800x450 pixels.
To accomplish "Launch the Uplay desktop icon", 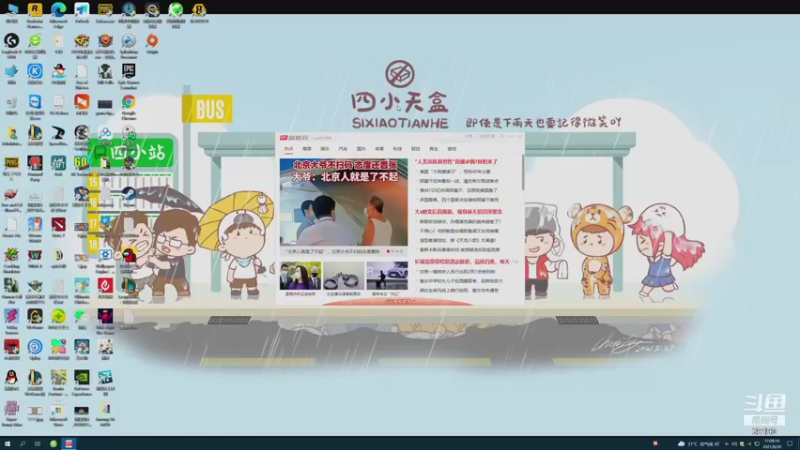I will click(35, 347).
